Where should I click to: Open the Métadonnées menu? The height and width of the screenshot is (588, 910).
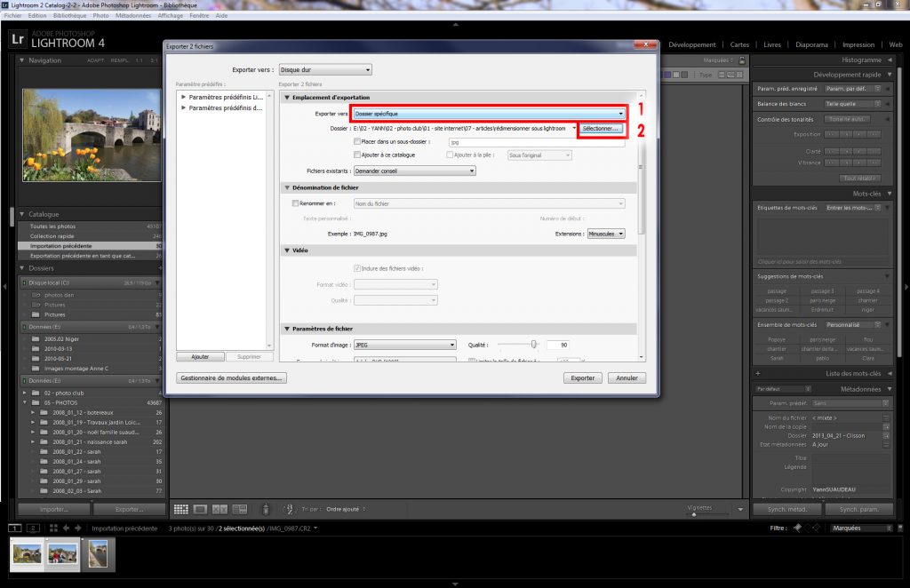[x=133, y=16]
